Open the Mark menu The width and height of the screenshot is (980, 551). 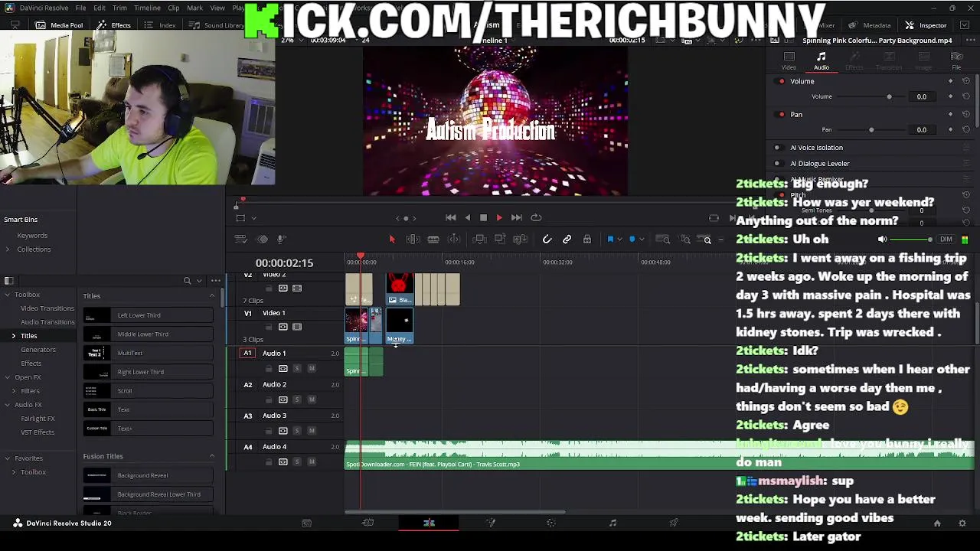click(195, 8)
